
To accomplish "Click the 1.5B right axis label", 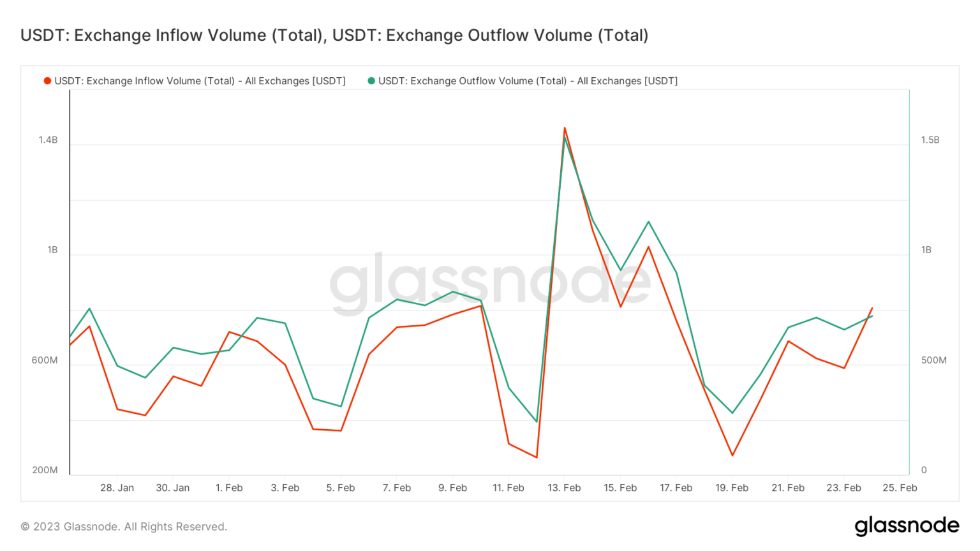I will point(930,140).
